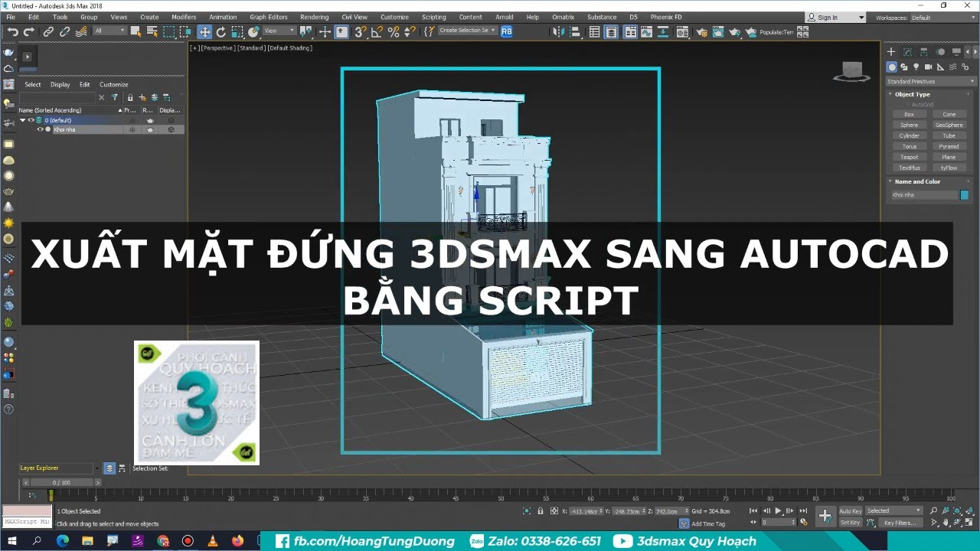Toggle the Angle Snap icon
This screenshot has height=551, width=980.
[377, 31]
